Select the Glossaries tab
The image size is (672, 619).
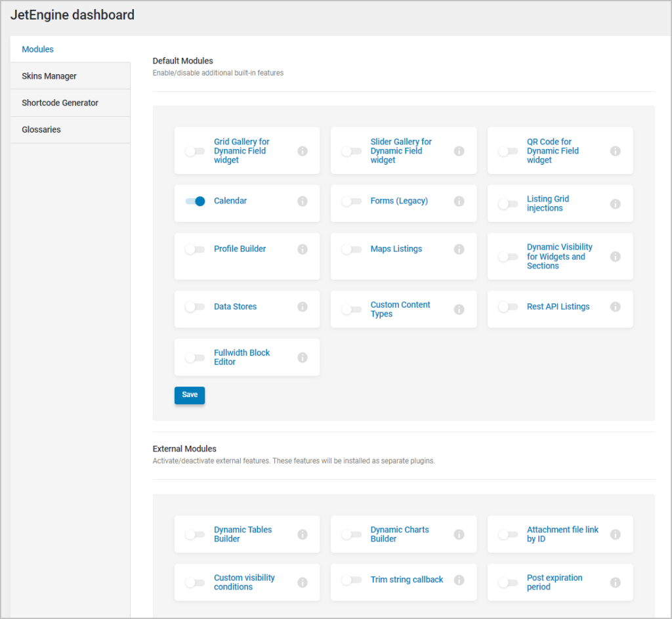[41, 130]
